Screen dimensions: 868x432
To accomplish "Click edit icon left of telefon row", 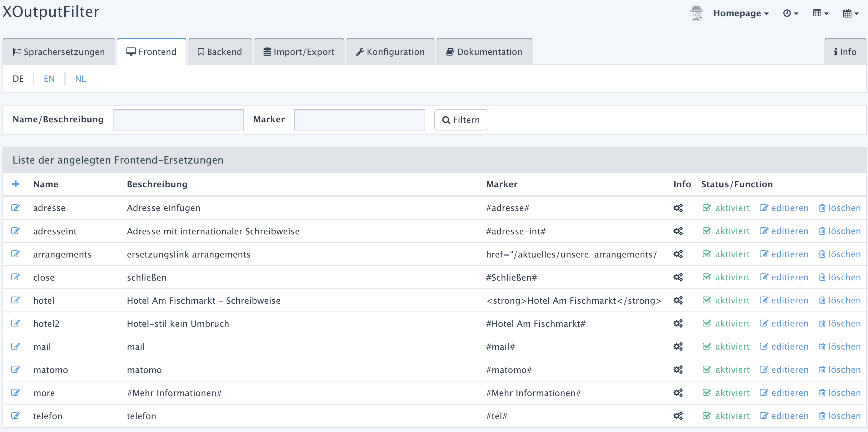I will point(16,416).
